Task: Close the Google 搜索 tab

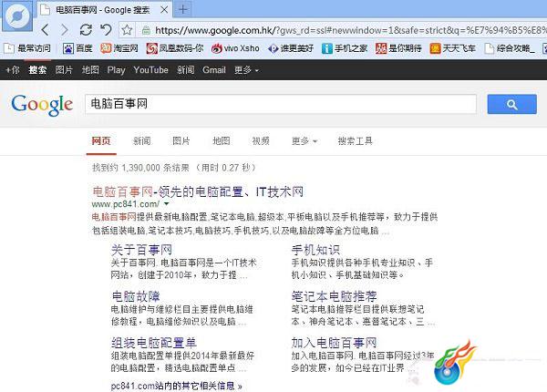Action: pyautogui.click(x=164, y=10)
